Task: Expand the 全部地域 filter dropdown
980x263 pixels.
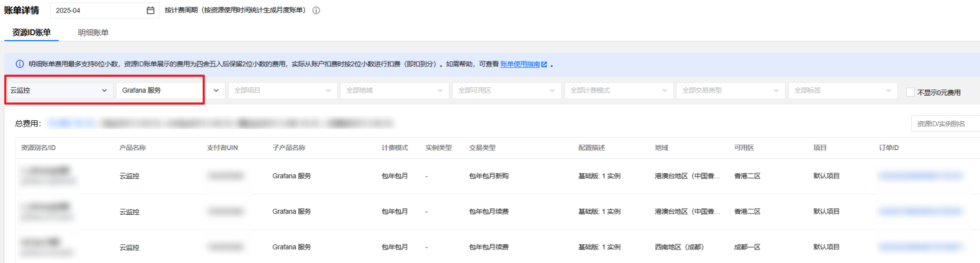Action: click(x=395, y=90)
